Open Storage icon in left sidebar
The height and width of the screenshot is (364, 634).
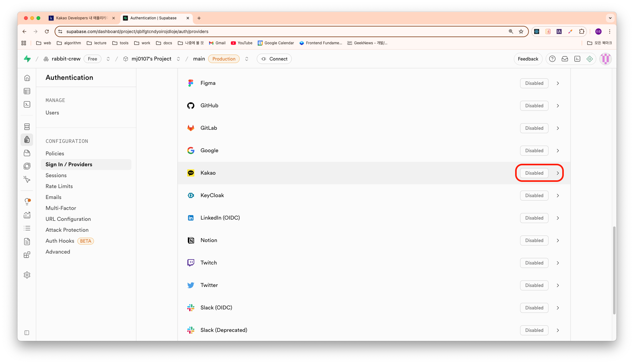(x=27, y=153)
